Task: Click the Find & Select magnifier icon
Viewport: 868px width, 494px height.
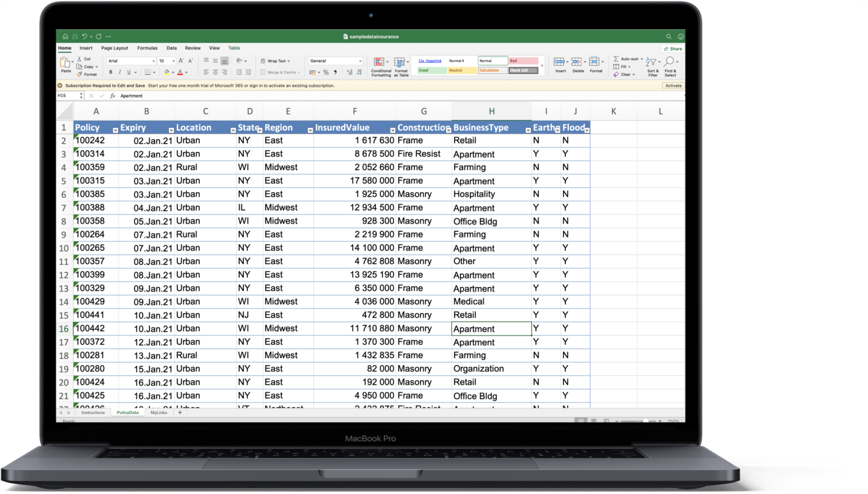Action: (x=669, y=61)
